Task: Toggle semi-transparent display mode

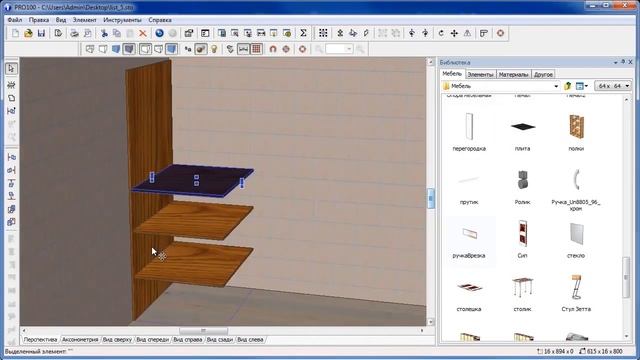Action: coord(158,49)
